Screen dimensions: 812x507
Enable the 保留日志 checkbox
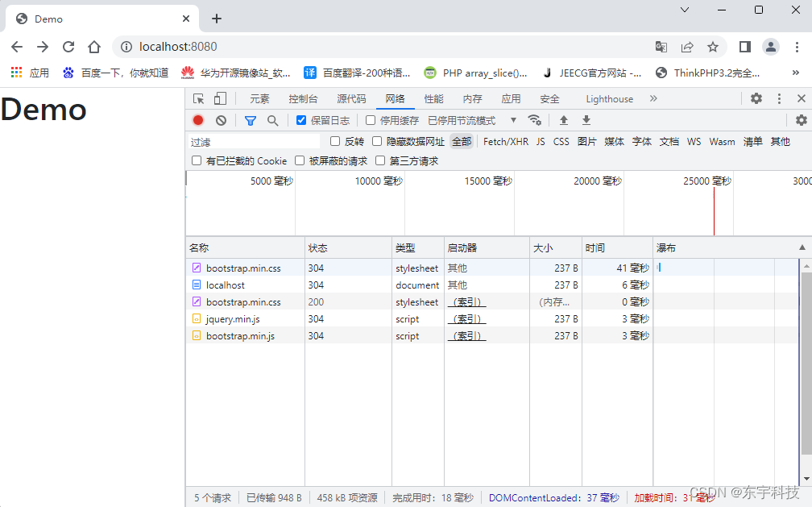[x=301, y=120]
